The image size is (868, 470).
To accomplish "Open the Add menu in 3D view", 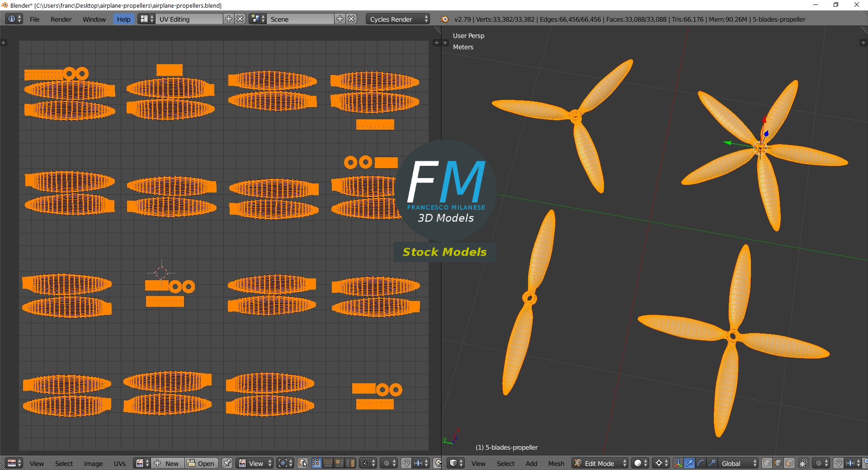I will (x=531, y=463).
